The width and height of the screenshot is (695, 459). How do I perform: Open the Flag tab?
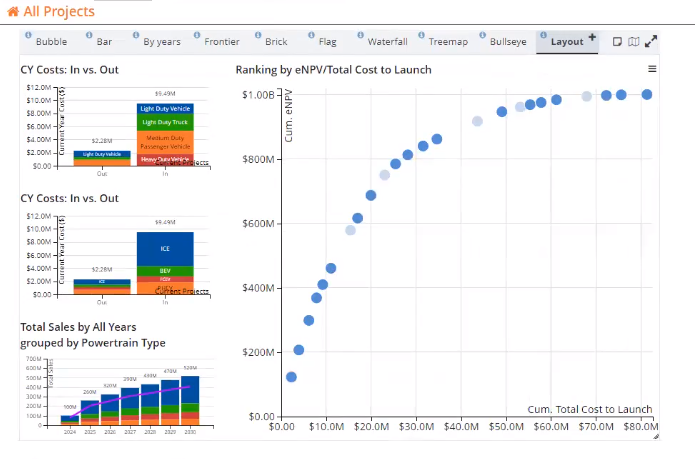click(328, 42)
